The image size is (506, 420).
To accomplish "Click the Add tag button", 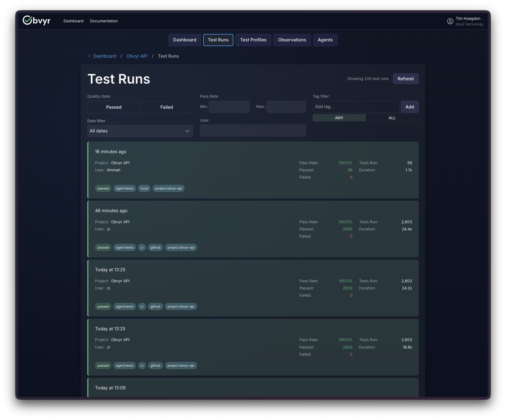I will click(409, 107).
